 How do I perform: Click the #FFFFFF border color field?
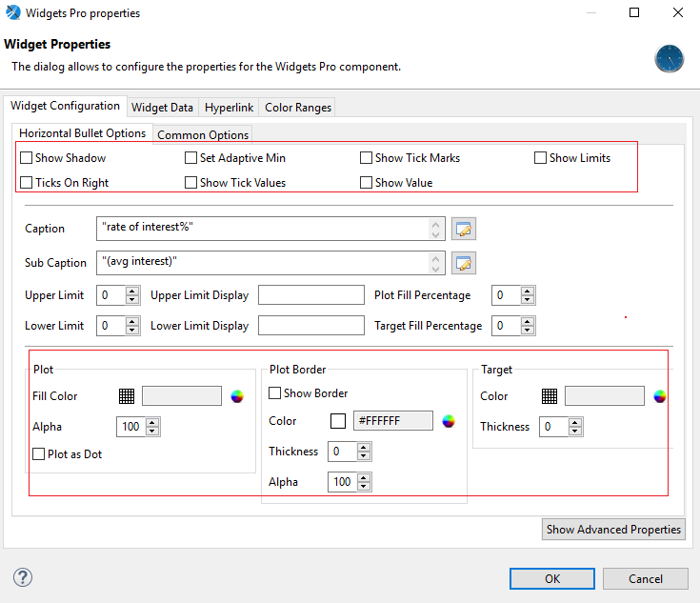(392, 421)
